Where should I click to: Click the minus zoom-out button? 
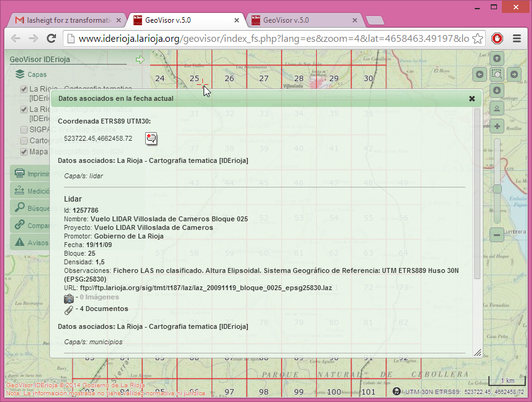pyautogui.click(x=497, y=234)
